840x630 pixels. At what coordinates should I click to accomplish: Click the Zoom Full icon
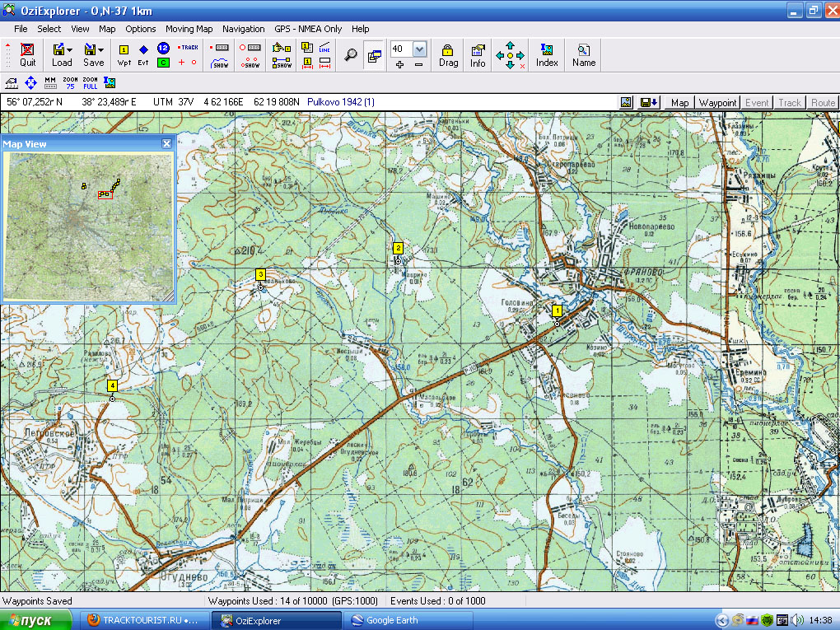coord(91,82)
